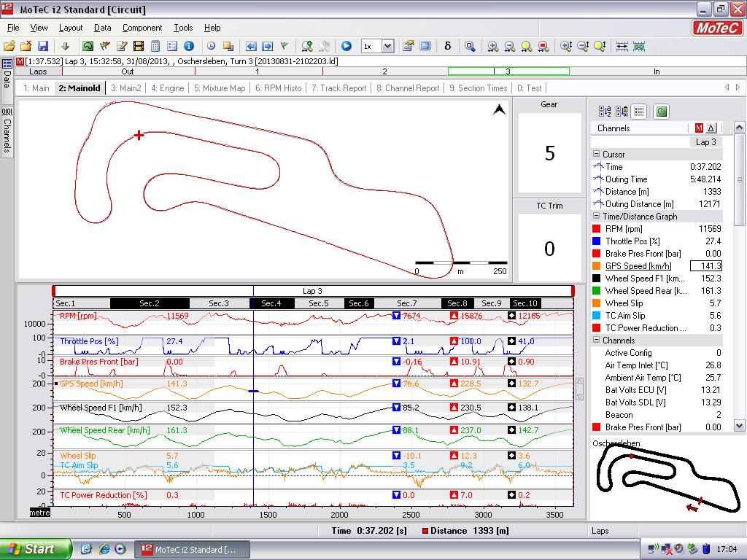Toggle the red M main button in Channels header
This screenshot has height=560, width=747.
[699, 128]
